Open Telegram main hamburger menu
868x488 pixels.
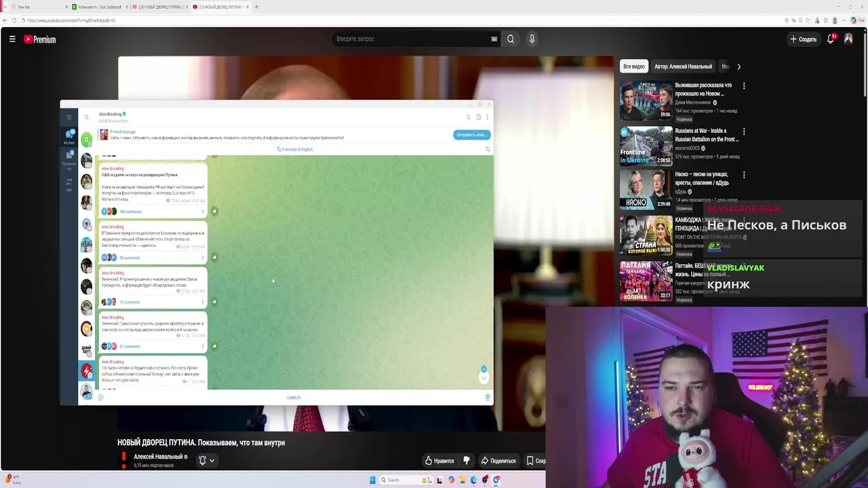tap(68, 117)
